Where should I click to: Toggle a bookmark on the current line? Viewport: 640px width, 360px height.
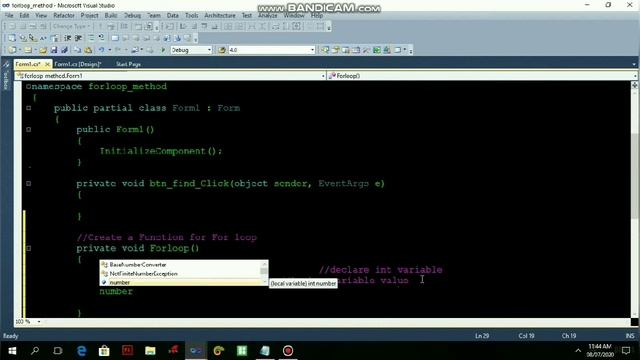pos(115,38)
